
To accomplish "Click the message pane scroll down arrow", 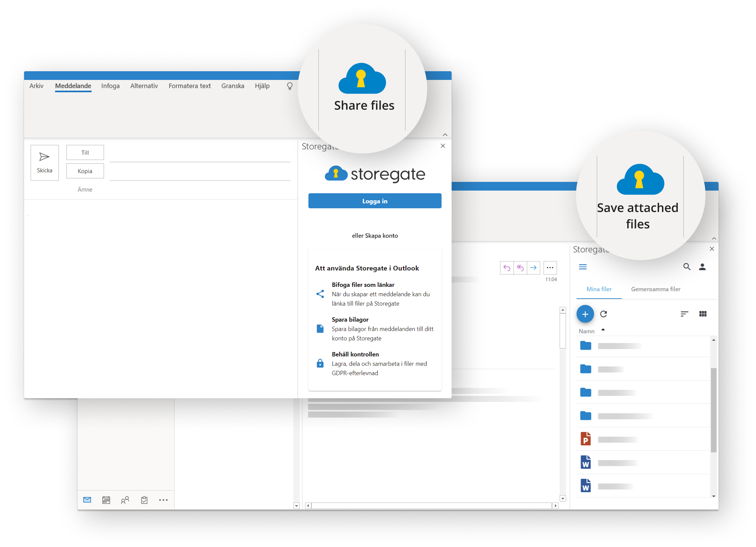I will click(563, 498).
